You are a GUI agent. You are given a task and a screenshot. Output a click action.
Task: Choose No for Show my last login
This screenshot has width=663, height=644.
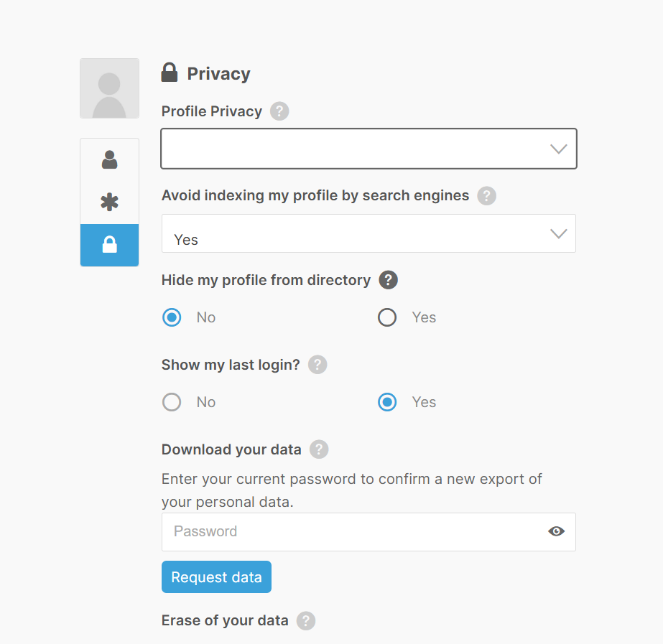point(172,402)
